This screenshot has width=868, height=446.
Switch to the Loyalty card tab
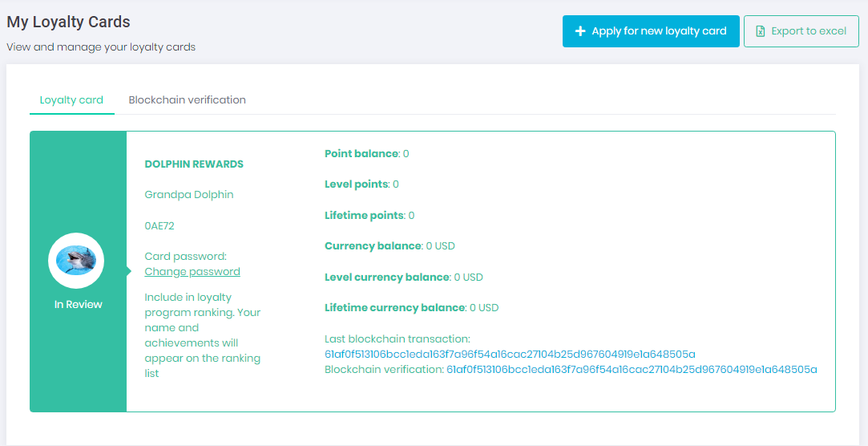[x=71, y=100]
